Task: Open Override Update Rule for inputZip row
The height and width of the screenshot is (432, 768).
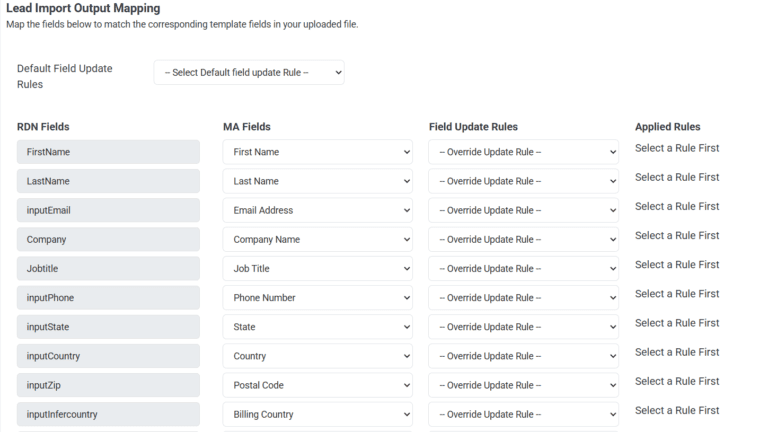Action: tap(523, 385)
